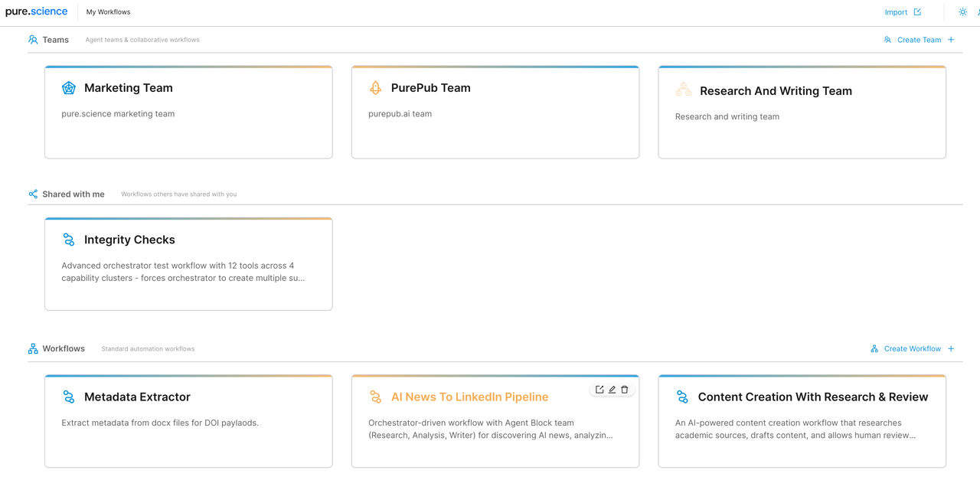Click the pure.science logo
Image resolution: width=980 pixels, height=480 pixels.
click(36, 11)
